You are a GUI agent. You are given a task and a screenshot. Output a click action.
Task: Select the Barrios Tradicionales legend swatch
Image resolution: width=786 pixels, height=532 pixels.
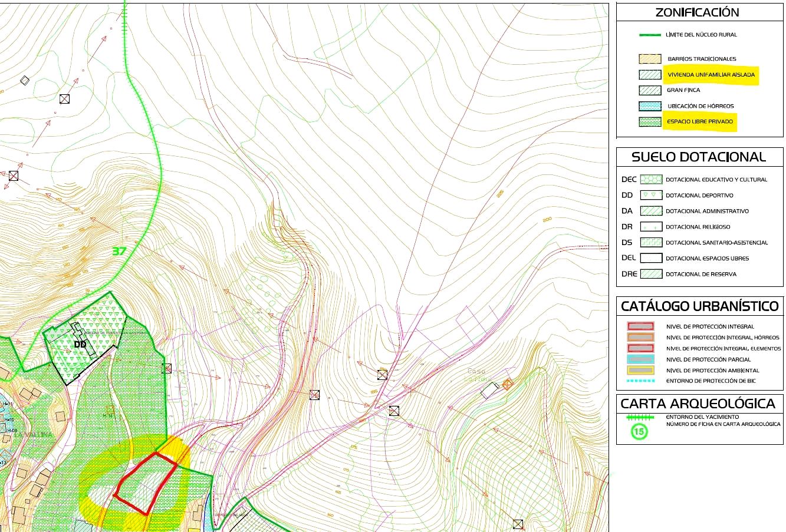pos(650,59)
